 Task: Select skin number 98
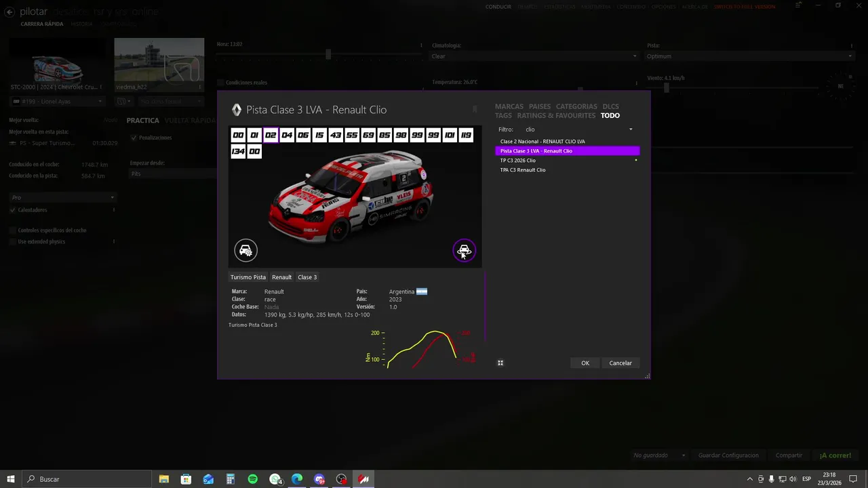click(401, 135)
